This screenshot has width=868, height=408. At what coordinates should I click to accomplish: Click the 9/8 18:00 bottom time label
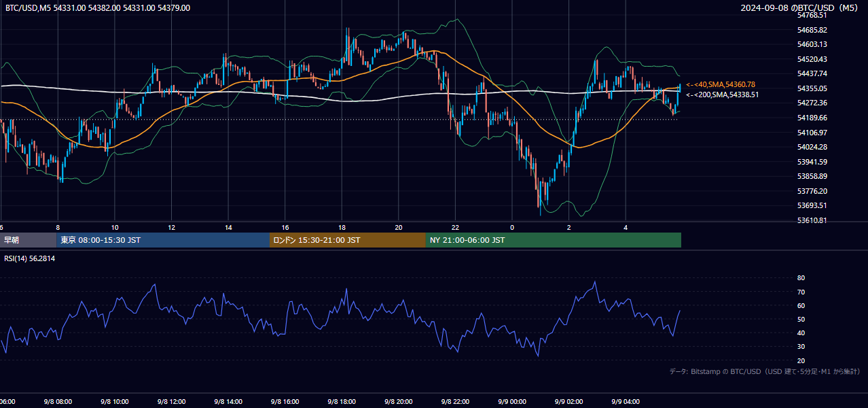point(342,402)
